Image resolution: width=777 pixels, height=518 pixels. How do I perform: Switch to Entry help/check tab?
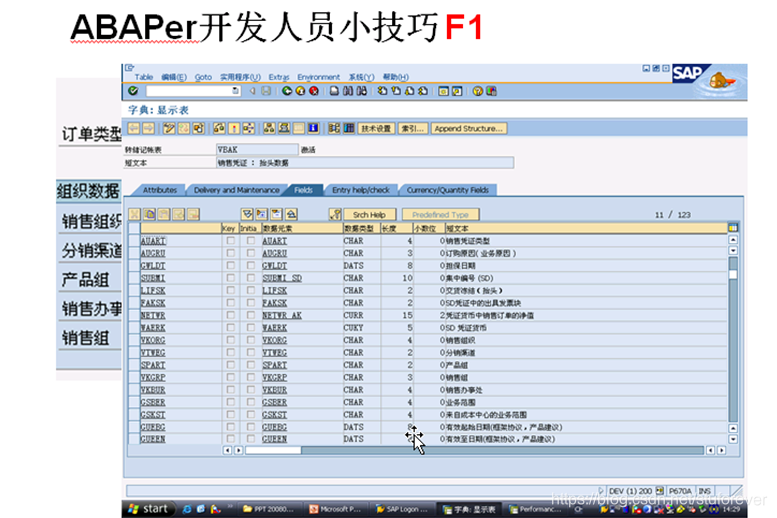click(361, 190)
